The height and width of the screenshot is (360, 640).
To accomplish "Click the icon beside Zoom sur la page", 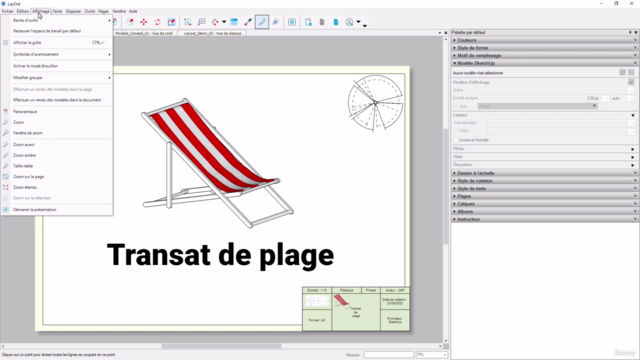I will point(6,177).
